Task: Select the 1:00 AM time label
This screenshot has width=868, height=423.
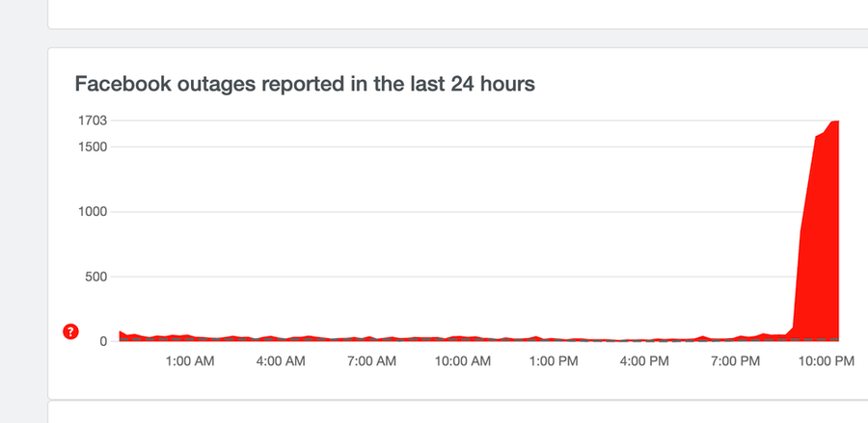Action: [190, 361]
